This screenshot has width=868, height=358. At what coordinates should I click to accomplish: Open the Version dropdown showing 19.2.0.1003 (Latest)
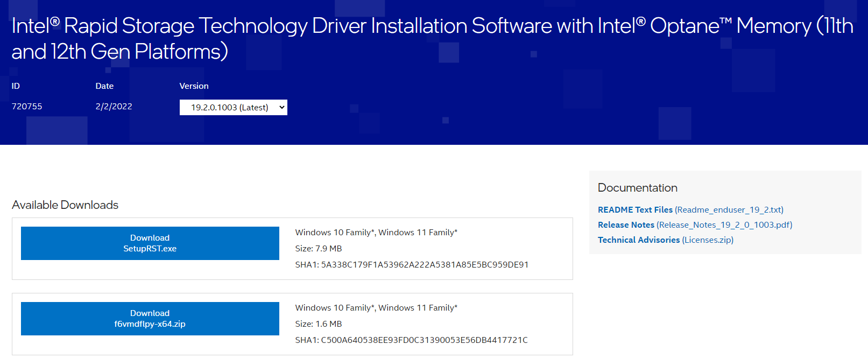pyautogui.click(x=233, y=107)
